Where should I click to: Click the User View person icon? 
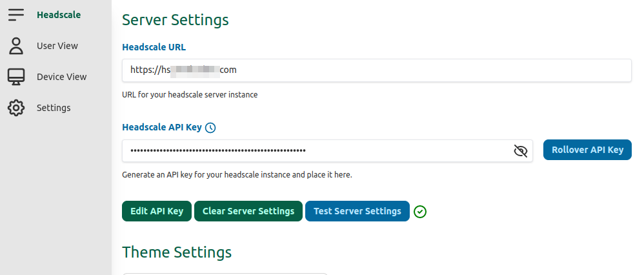point(16,46)
